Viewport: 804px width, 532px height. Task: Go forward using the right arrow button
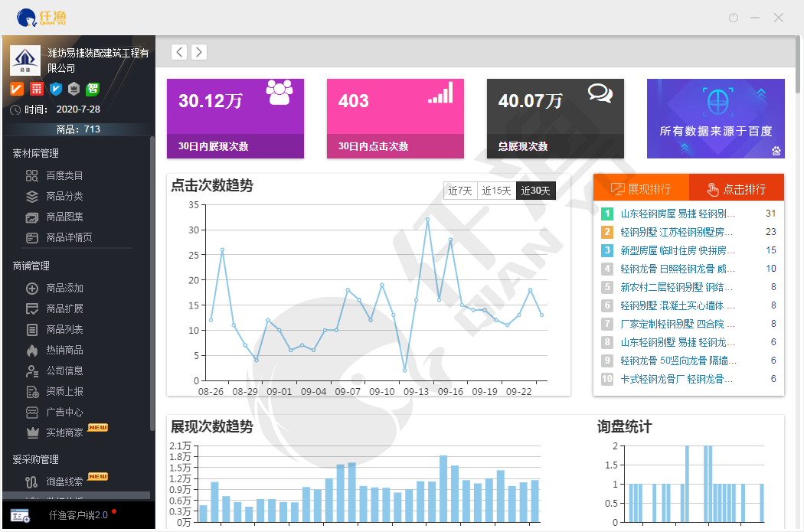pos(198,52)
